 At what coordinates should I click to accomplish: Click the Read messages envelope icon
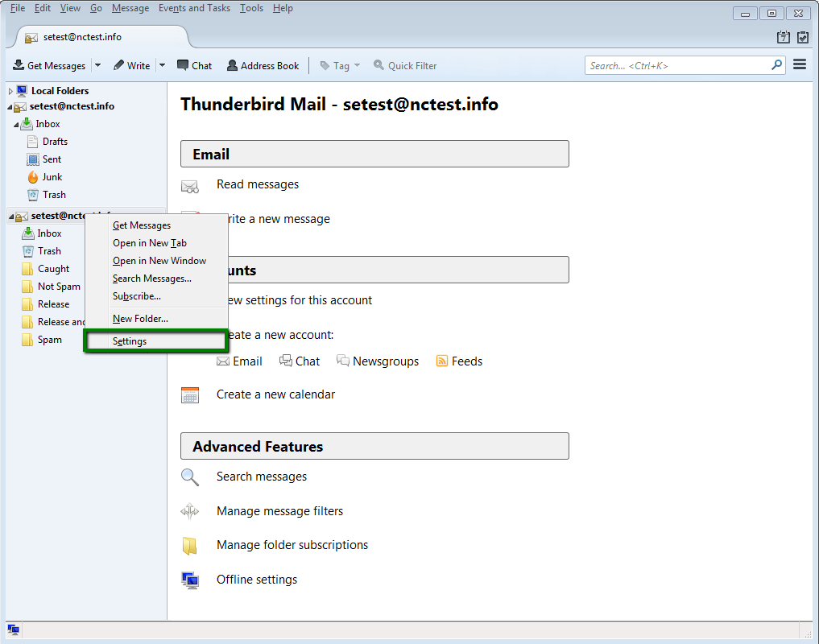tap(189, 186)
